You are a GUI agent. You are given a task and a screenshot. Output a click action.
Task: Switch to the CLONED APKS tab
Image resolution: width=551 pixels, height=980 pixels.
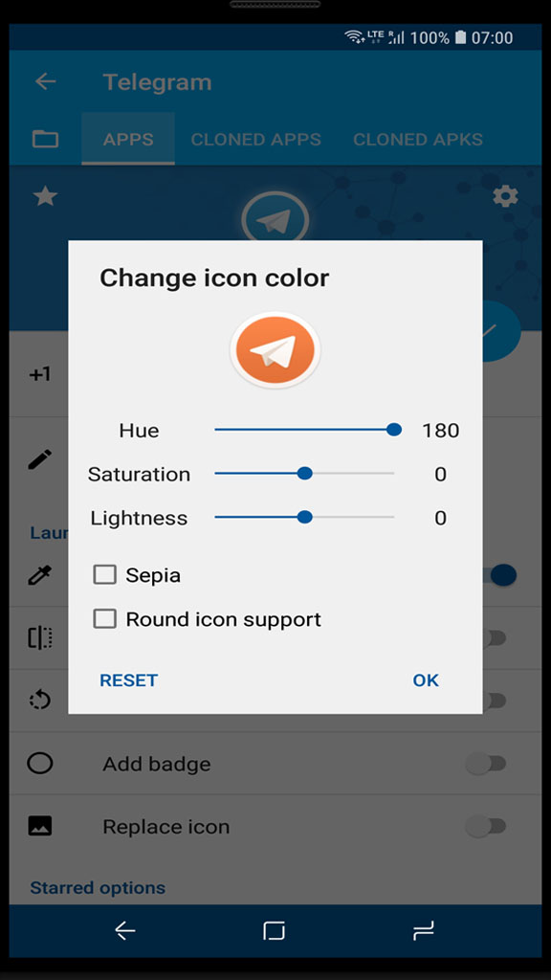pyautogui.click(x=418, y=139)
